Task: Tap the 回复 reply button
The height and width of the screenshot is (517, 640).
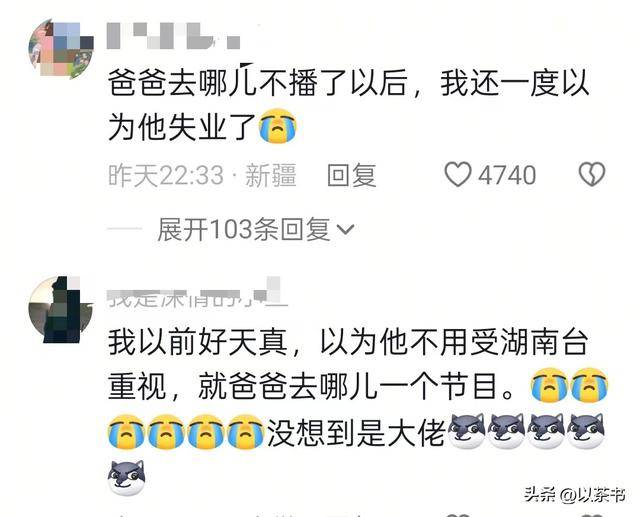Action: pyautogui.click(x=351, y=175)
